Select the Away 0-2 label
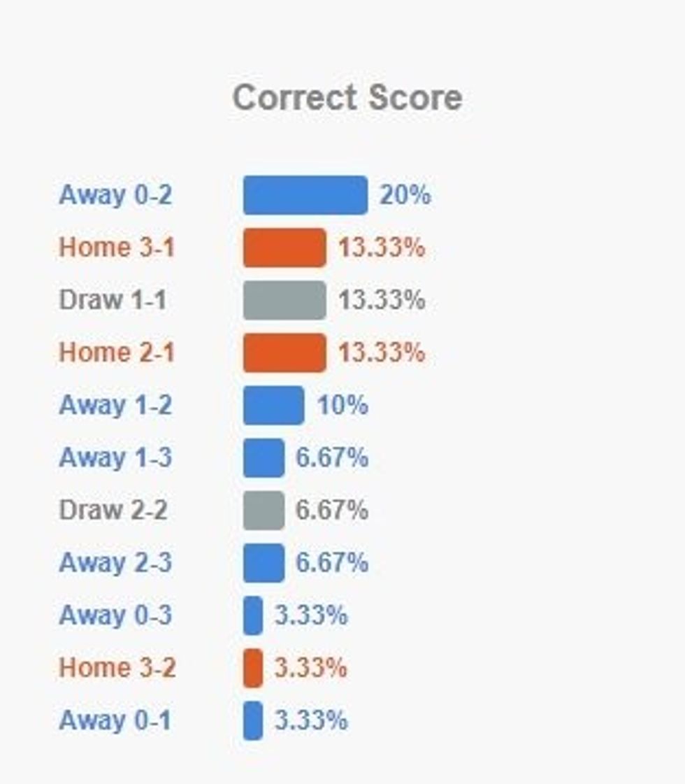This screenshot has width=685, height=784. pos(115,195)
